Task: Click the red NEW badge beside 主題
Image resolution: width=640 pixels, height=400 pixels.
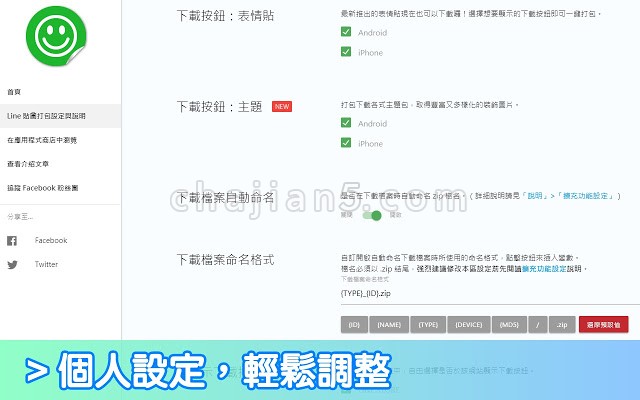Action: click(x=282, y=107)
